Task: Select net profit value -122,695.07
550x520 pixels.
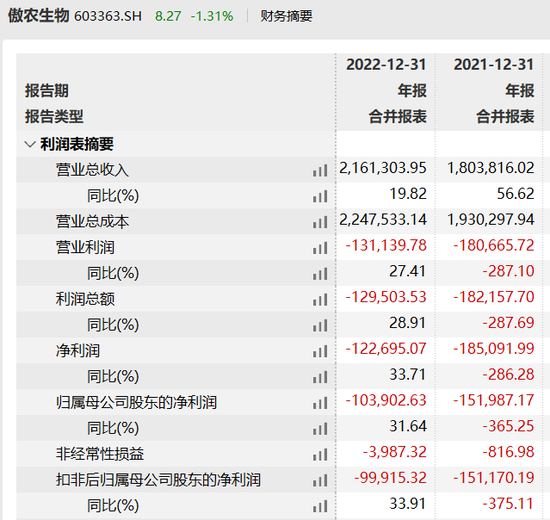Action: [386, 349]
